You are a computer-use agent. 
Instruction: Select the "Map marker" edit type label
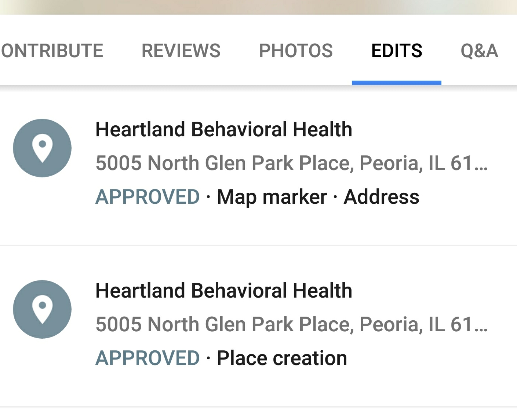pyautogui.click(x=272, y=197)
